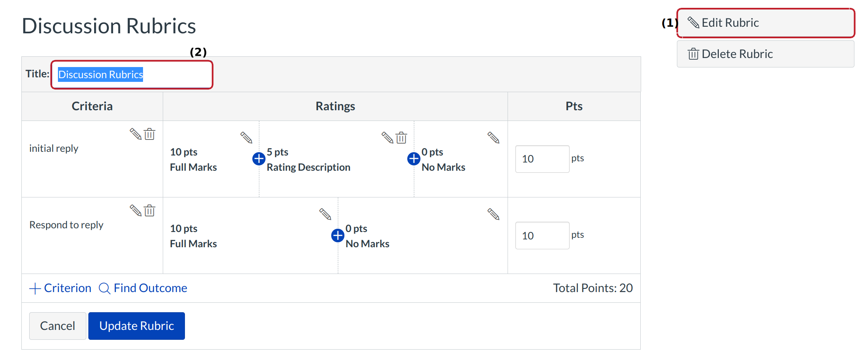Open the Find Outcome link
868x362 pixels.
143,288
